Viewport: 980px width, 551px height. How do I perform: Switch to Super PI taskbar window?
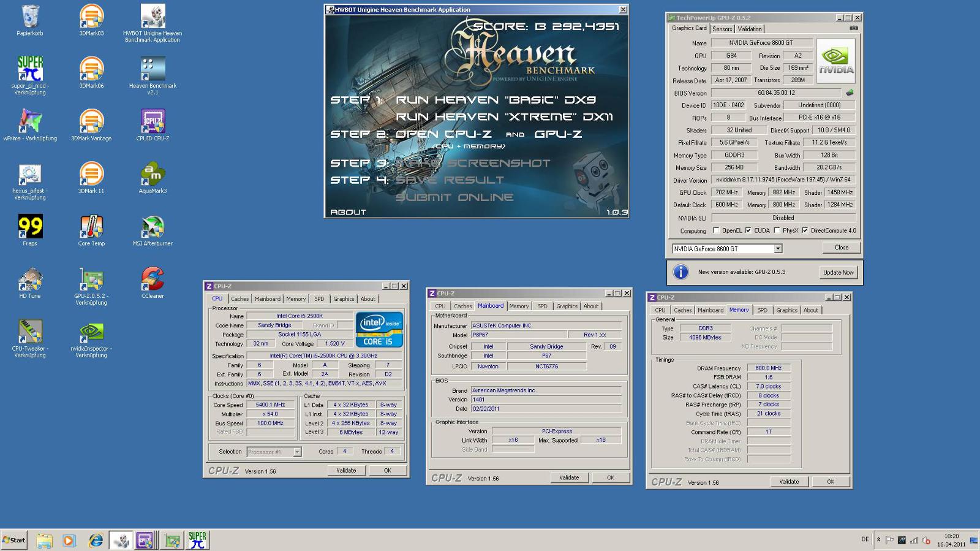[197, 540]
